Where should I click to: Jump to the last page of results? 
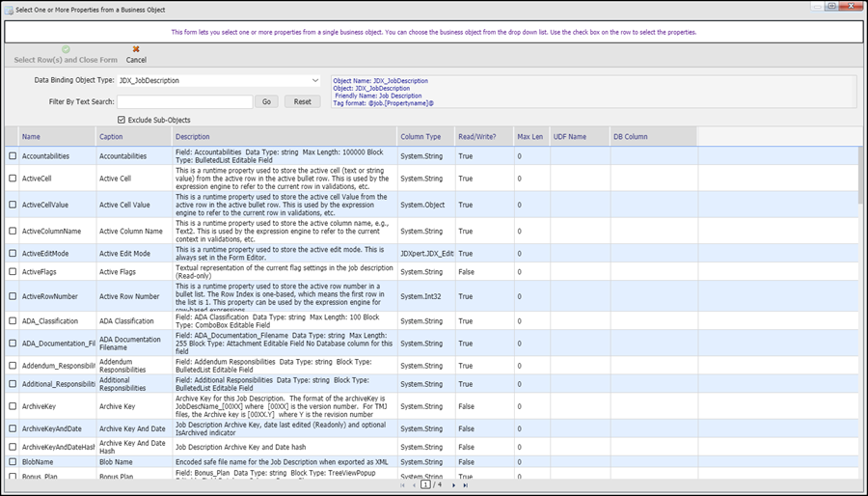tap(466, 485)
